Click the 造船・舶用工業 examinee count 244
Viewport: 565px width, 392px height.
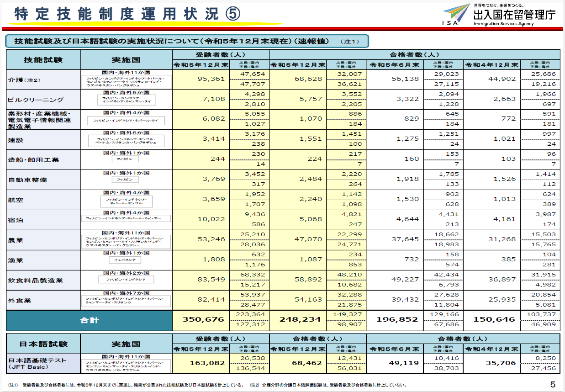point(218,159)
